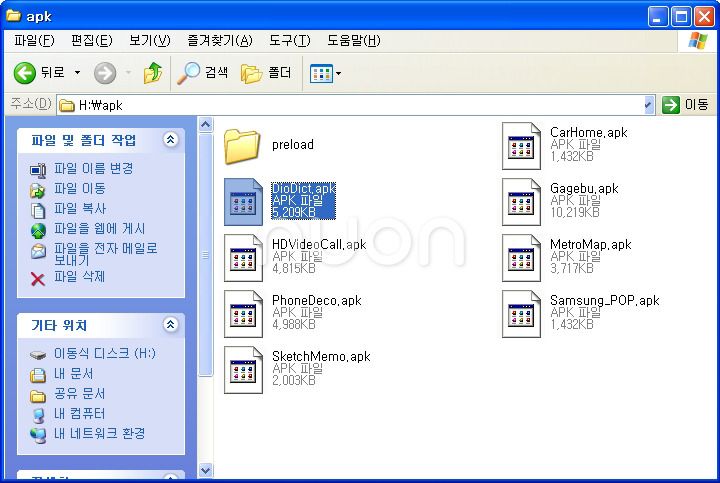Click the move file icon in task panel
The width and height of the screenshot is (720, 483).
[x=38, y=190]
